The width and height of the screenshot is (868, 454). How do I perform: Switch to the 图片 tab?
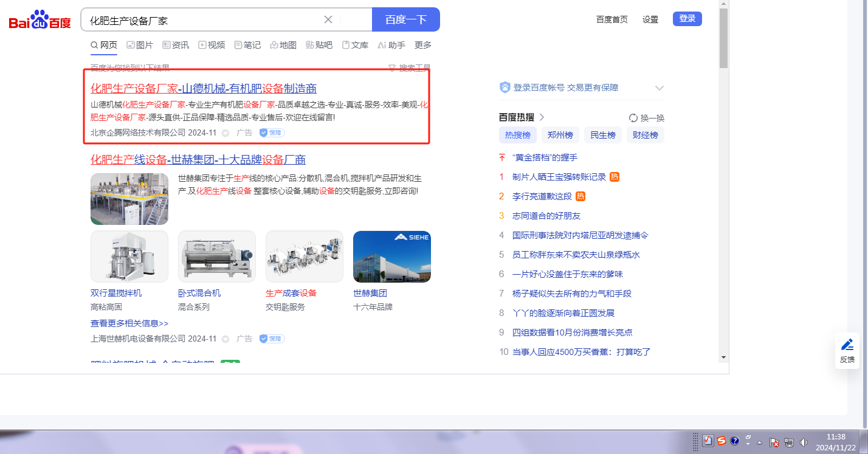(140, 45)
